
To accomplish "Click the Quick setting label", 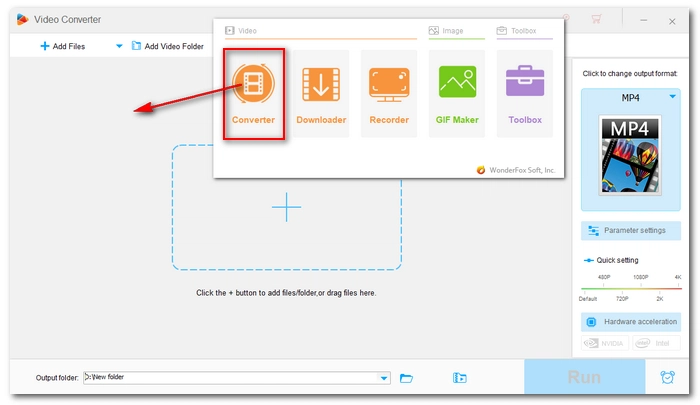I will 617,260.
